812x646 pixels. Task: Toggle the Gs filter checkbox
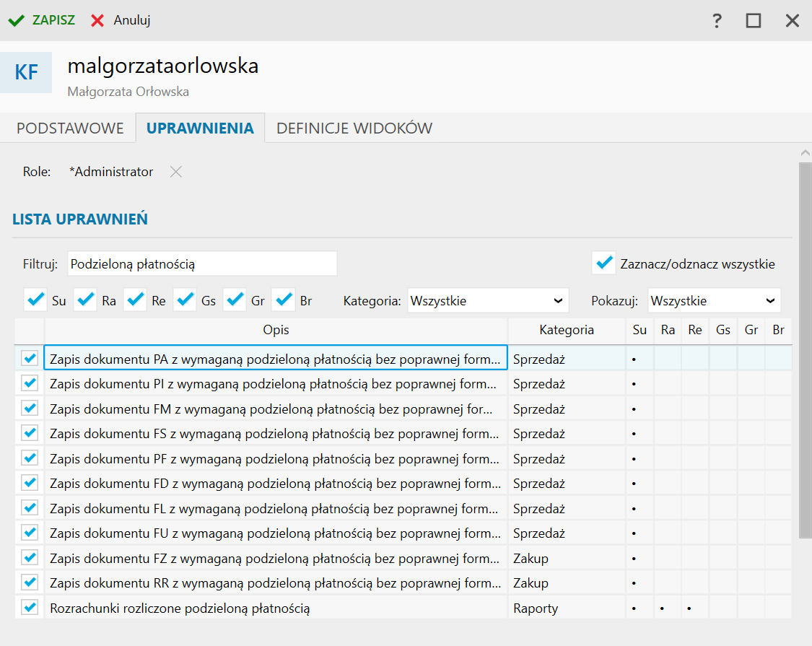(x=185, y=300)
